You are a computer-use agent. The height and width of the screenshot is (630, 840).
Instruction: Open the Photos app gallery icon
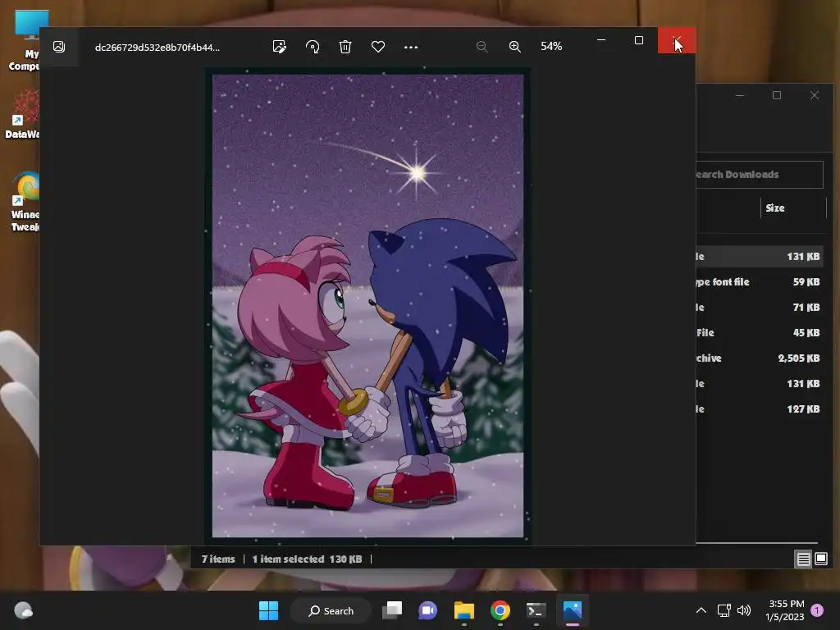(59, 47)
